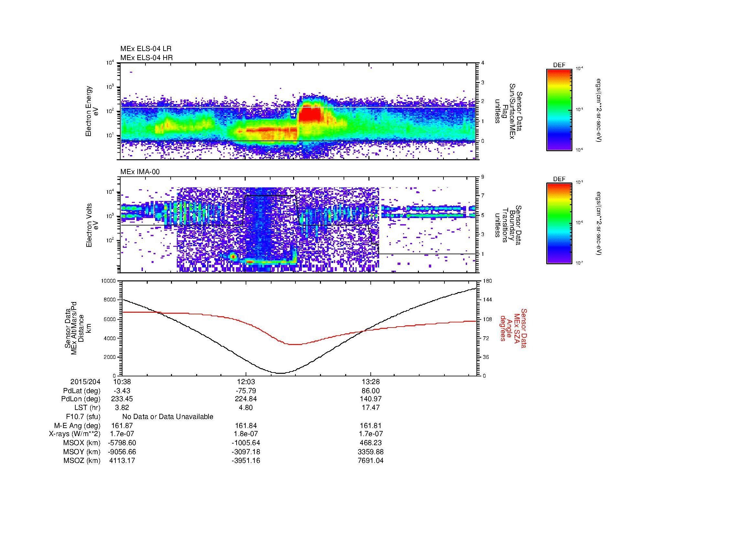Click MSOY value '3359.88'
Viewport: 756px width, 534px height.
click(x=371, y=452)
